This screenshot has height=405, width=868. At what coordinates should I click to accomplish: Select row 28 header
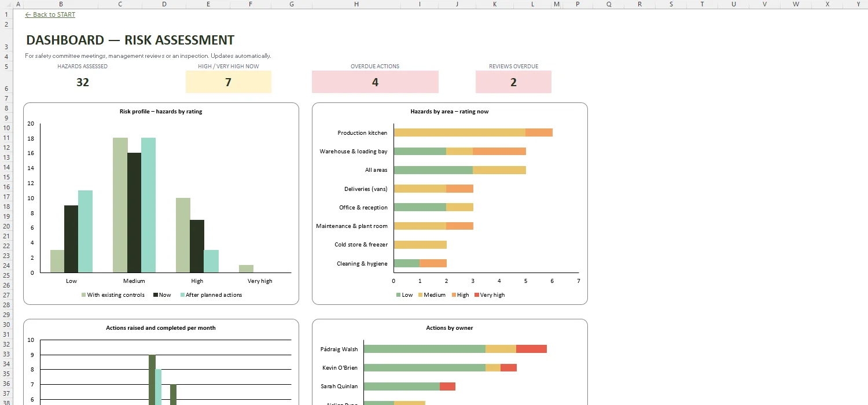[x=6, y=305]
